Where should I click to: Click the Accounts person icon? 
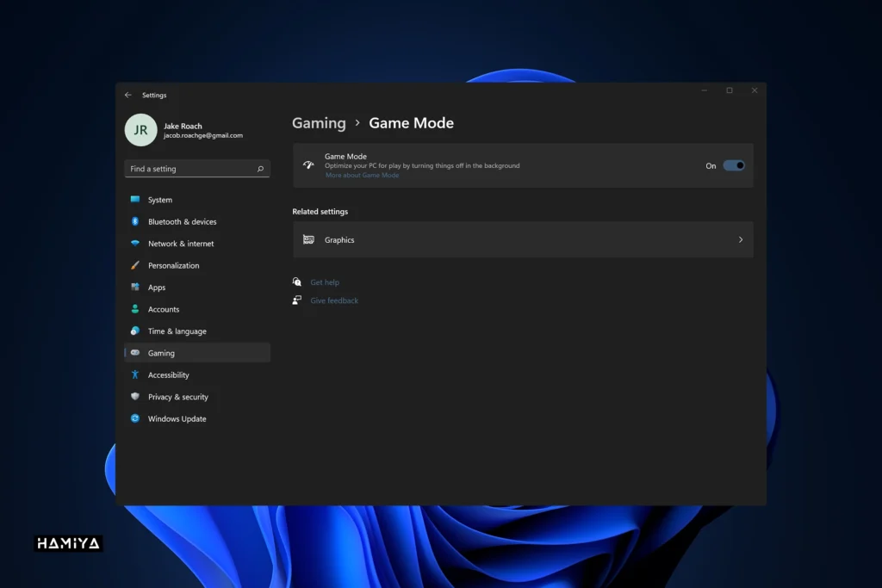tap(135, 309)
